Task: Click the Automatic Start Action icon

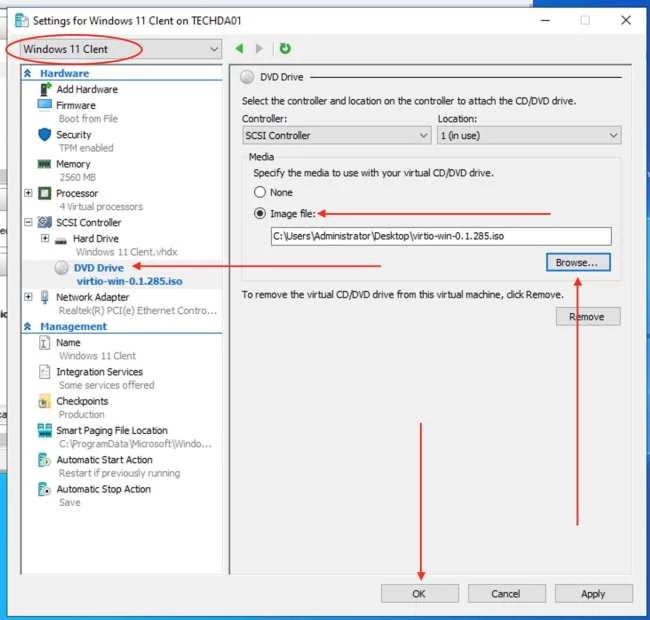Action: pyautogui.click(x=44, y=460)
